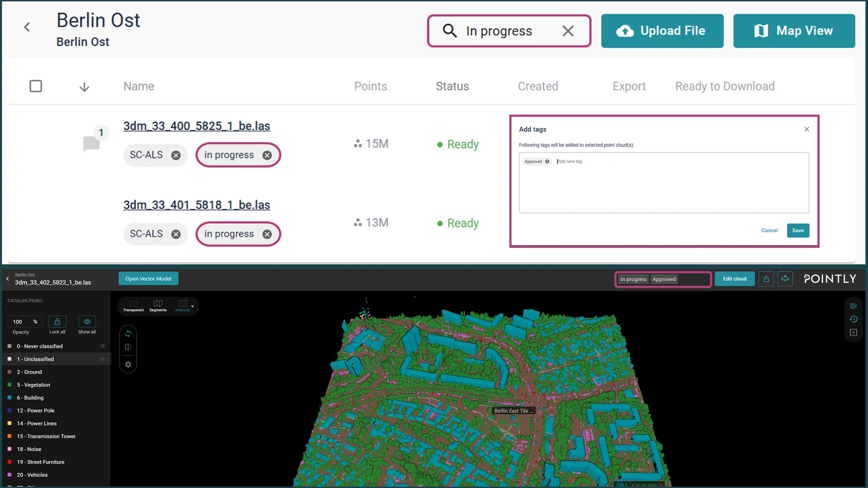The height and width of the screenshot is (488, 868).
Task: Open the 3dm_33_401_5818_1_be.las file link
Action: 196,205
